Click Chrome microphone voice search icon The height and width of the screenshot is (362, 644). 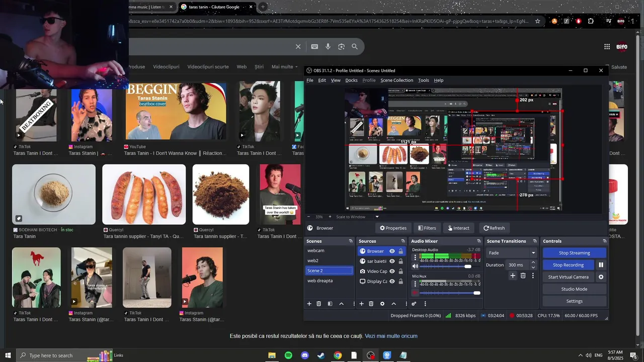pyautogui.click(x=328, y=47)
